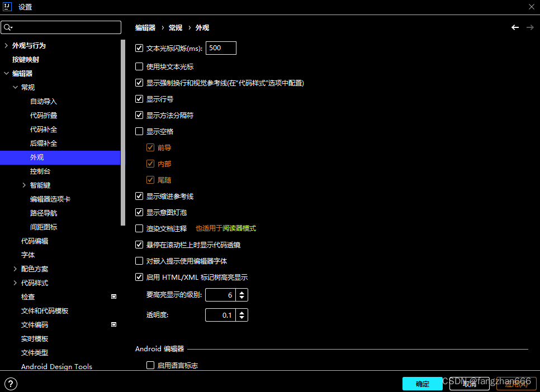Image resolution: width=540 pixels, height=392 pixels.
Task: Increase 透明度 stepper value
Action: click(x=241, y=312)
